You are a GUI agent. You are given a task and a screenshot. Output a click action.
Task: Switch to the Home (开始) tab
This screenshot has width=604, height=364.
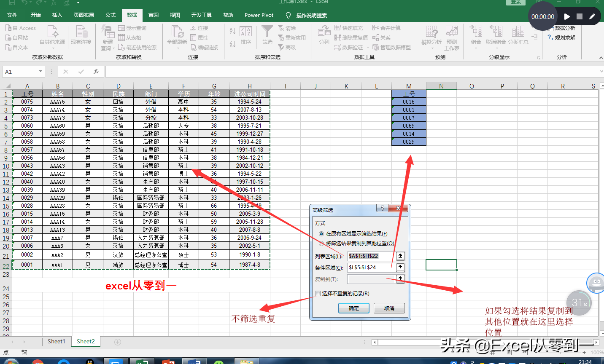tap(36, 15)
